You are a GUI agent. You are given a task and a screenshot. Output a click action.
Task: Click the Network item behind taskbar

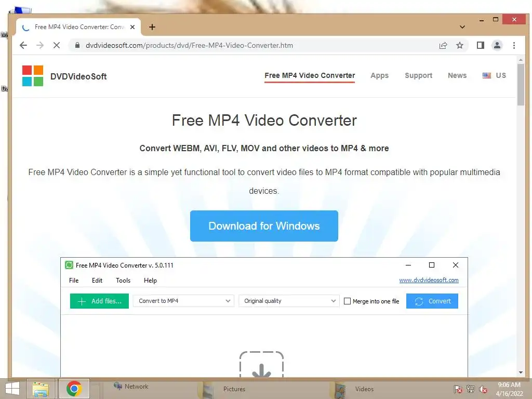click(131, 386)
